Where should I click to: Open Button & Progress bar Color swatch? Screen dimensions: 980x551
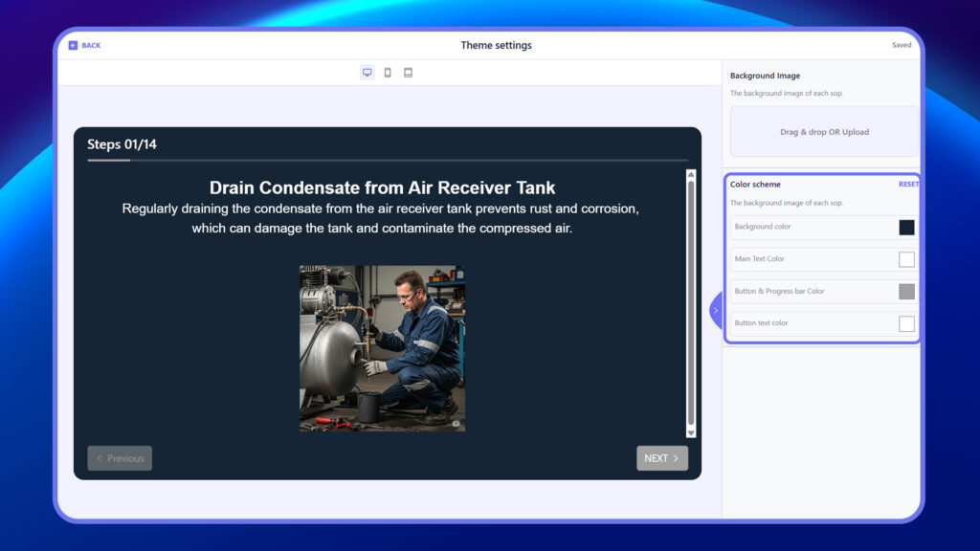(x=906, y=291)
